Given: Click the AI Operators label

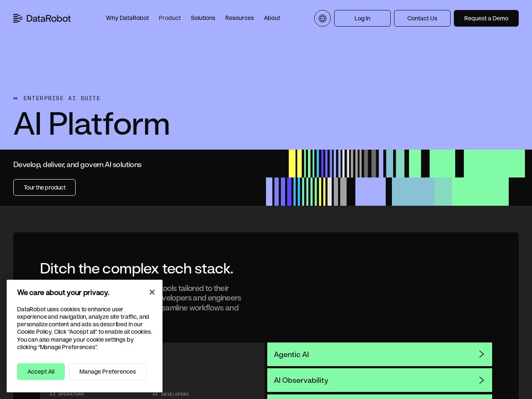Looking at the screenshot, I should 67,394.
